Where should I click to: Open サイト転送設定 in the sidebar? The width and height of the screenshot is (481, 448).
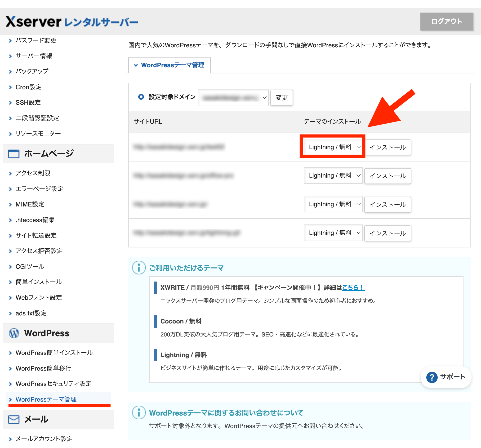(x=36, y=235)
